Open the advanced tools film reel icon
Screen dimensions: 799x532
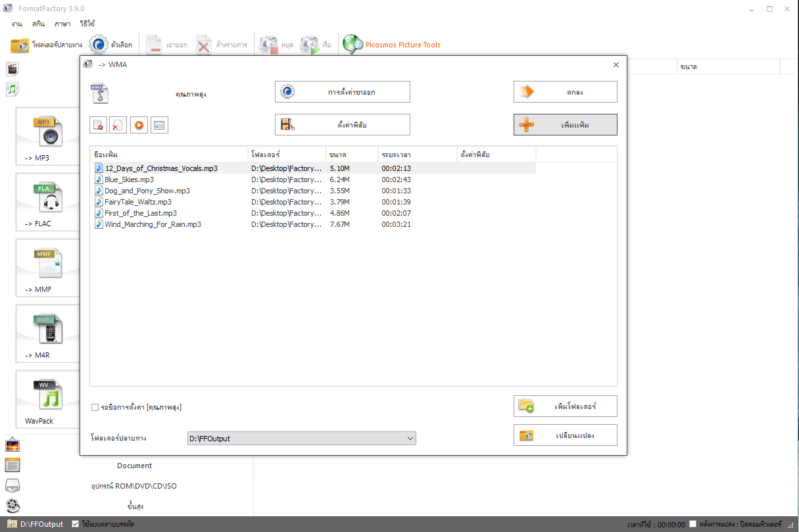(x=12, y=506)
